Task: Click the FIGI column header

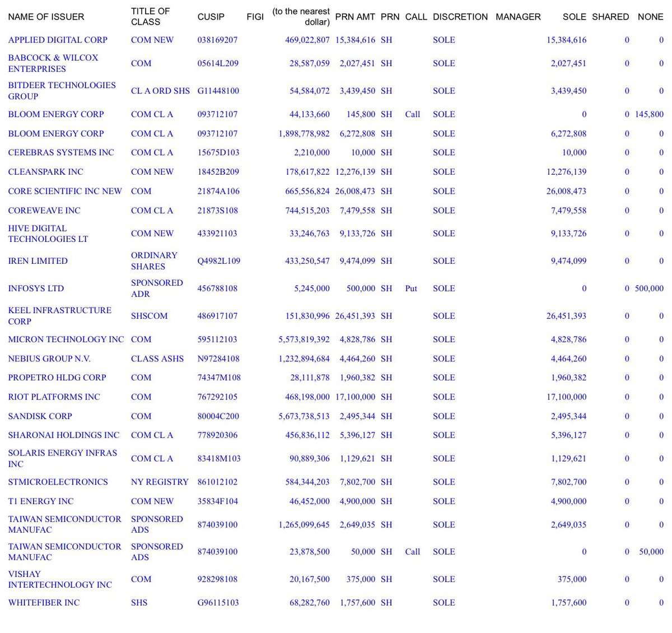Action: [255, 17]
